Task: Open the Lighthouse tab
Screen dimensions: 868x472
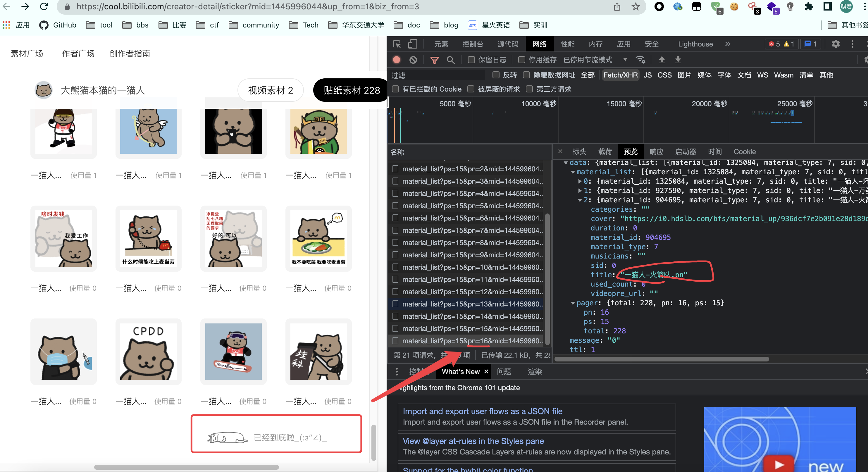Action: 695,44
